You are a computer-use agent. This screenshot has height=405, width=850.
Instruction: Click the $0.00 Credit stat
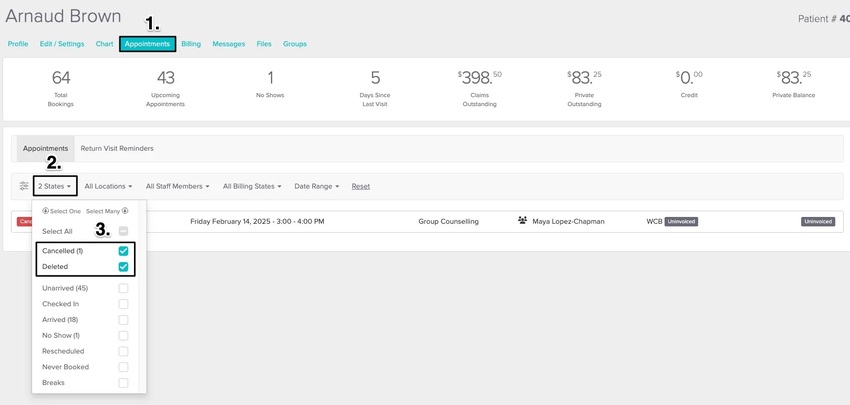[x=689, y=84]
